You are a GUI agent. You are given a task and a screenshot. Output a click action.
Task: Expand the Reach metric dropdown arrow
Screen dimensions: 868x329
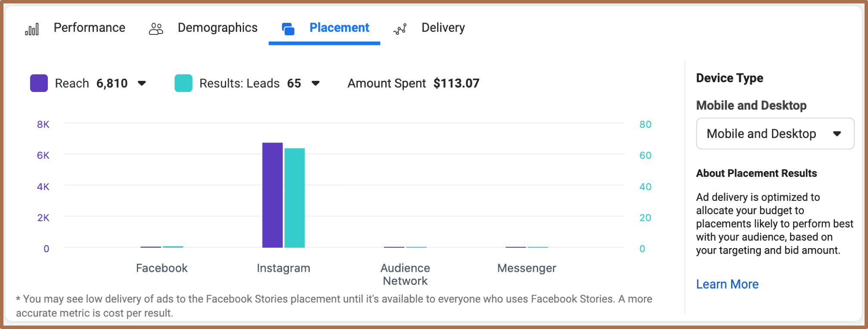[x=142, y=83]
